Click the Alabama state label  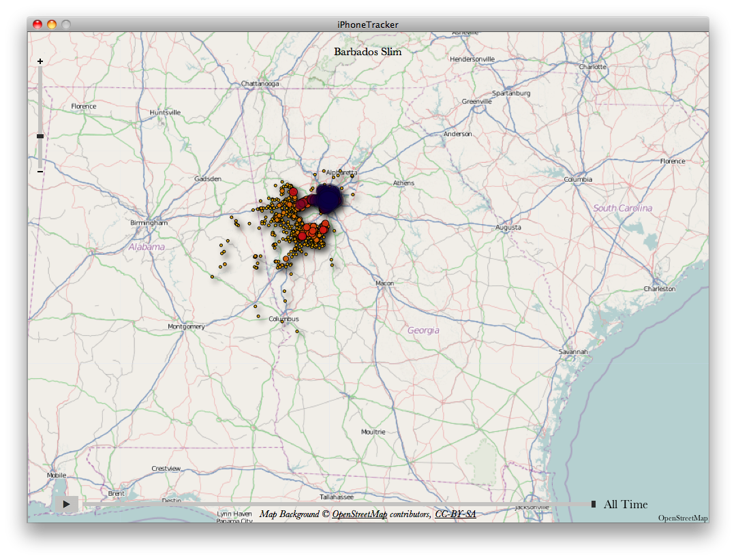pyautogui.click(x=147, y=247)
